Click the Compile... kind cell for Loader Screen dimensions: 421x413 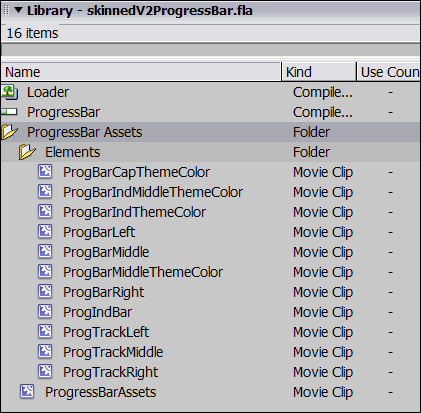(x=323, y=92)
